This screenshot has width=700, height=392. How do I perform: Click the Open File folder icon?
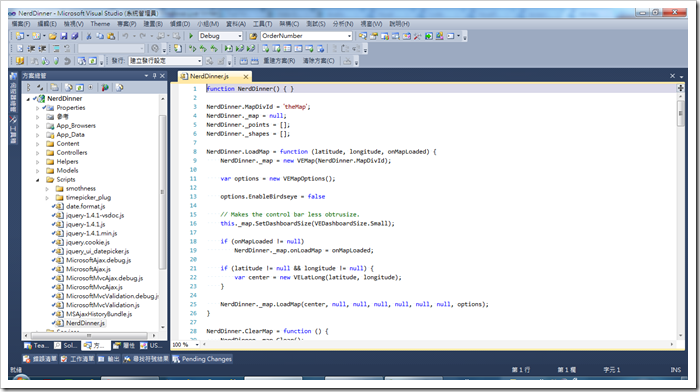(x=53, y=36)
